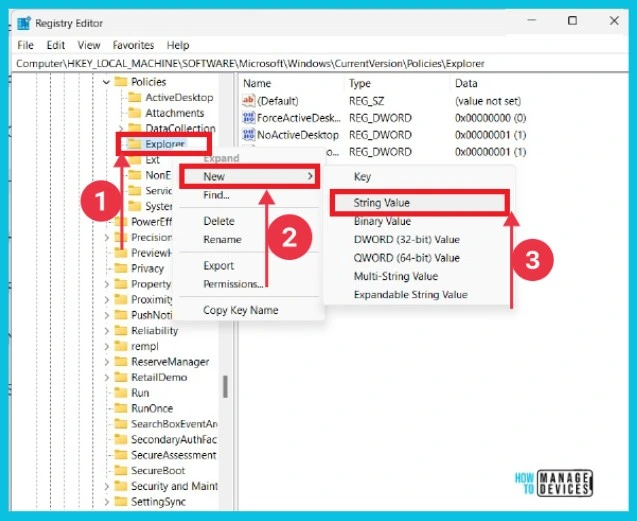Click the Explorer folder icon

point(134,143)
